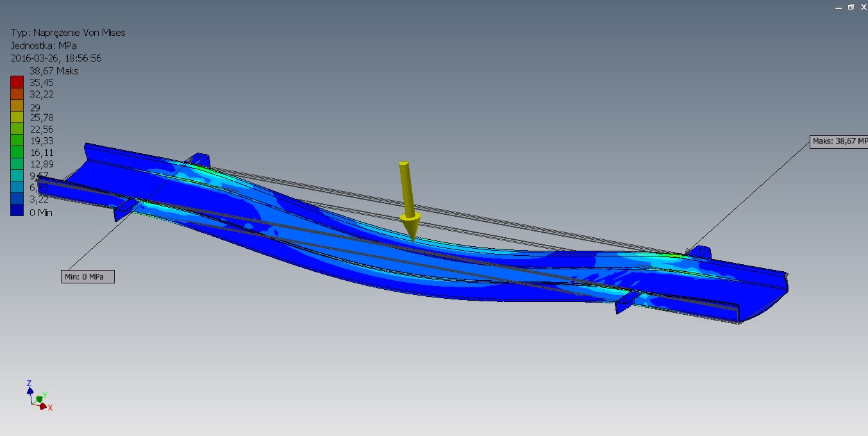The height and width of the screenshot is (436, 868).
Task: Click the 'Typ: Naprężenie Von Mises' text
Action: click(68, 33)
